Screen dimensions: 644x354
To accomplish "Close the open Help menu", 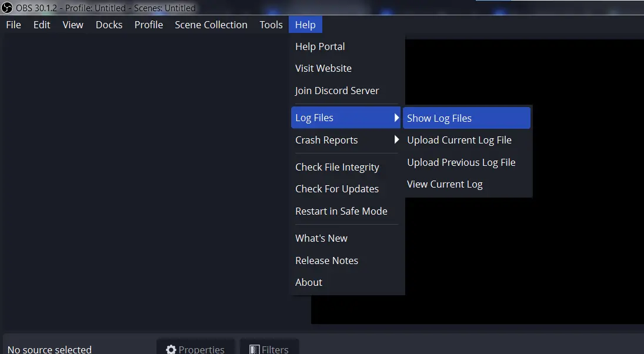I will [306, 25].
